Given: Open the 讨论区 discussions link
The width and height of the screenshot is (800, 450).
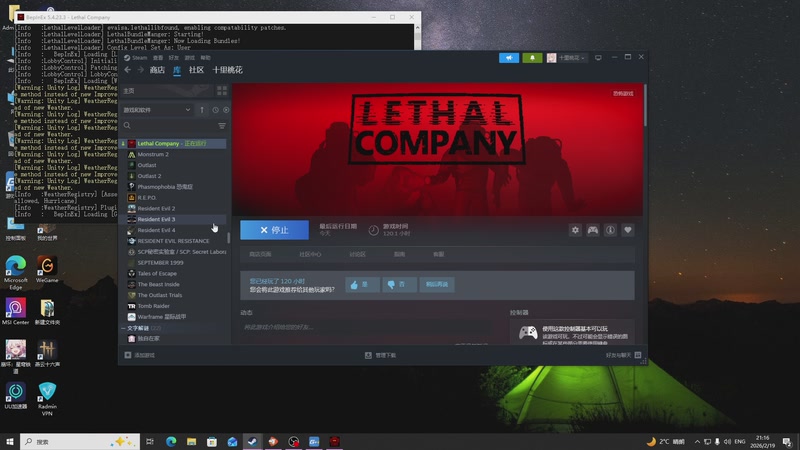Looking at the screenshot, I should coord(357,254).
